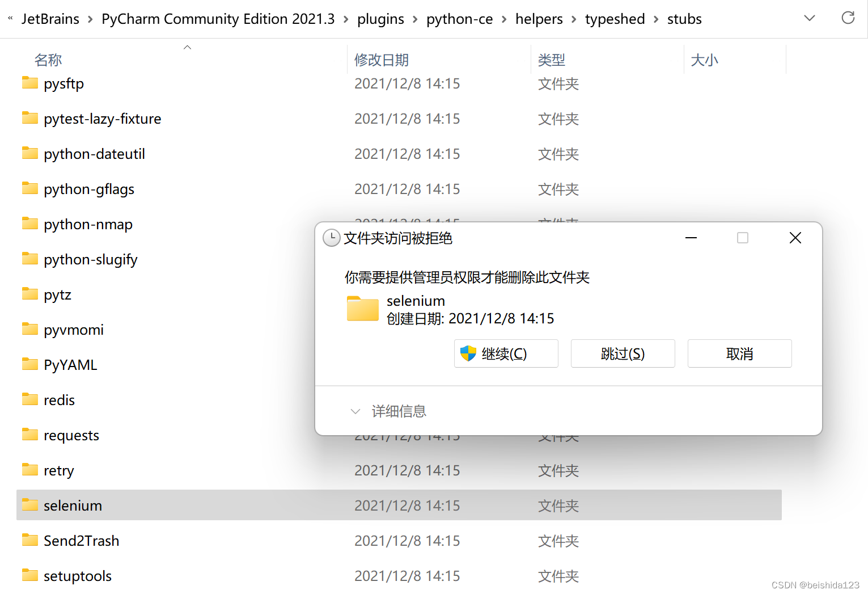868x594 pixels.
Task: Click the sort arrow above 名称 column
Action: pos(187,47)
